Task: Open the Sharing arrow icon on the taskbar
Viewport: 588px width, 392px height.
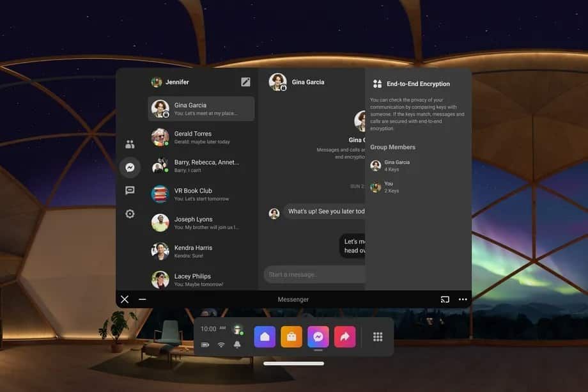Action: pyautogui.click(x=344, y=336)
